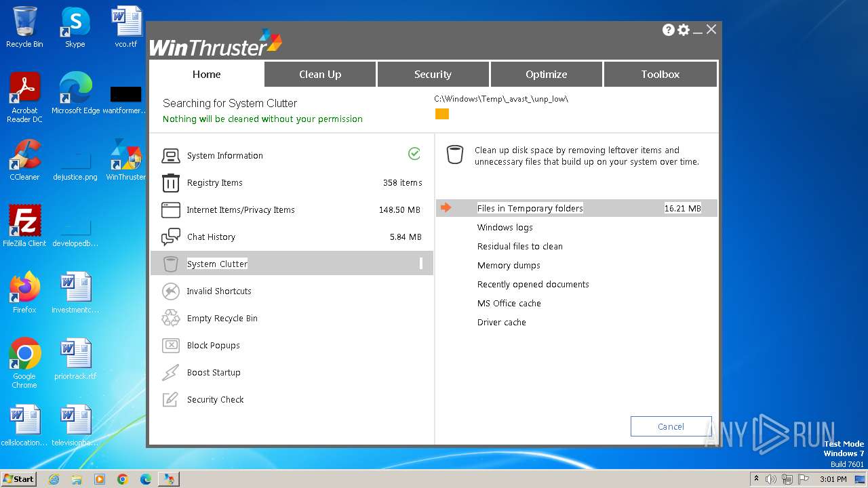This screenshot has width=868, height=488.
Task: Click the Boost Startup lightning icon
Action: coord(170,373)
